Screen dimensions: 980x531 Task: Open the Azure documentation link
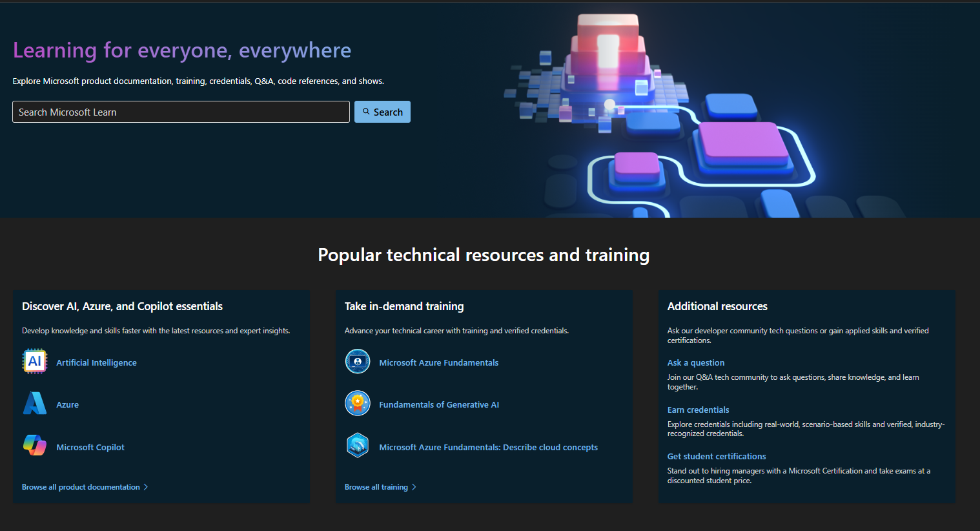click(x=68, y=404)
